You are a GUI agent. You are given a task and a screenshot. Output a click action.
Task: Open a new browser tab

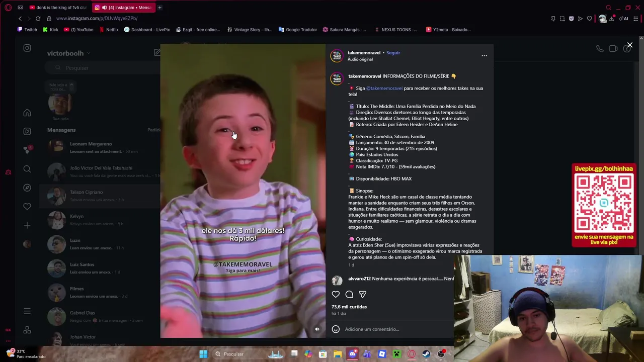[x=159, y=8]
